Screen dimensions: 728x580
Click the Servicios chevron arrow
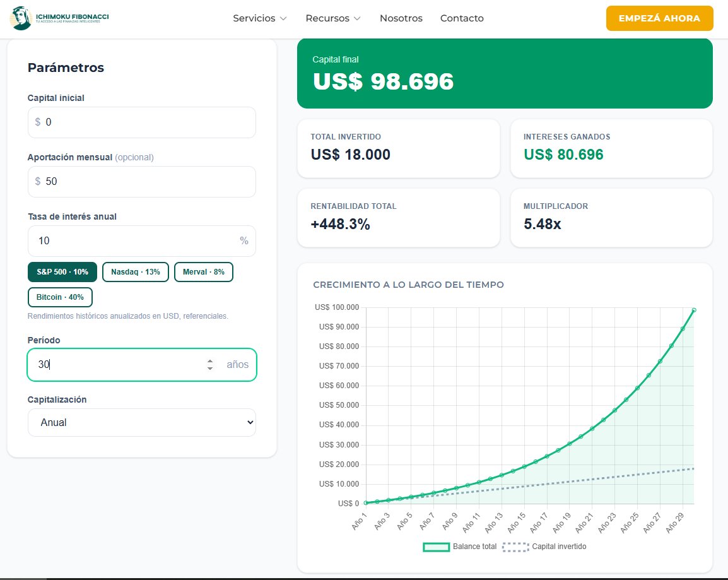283,18
